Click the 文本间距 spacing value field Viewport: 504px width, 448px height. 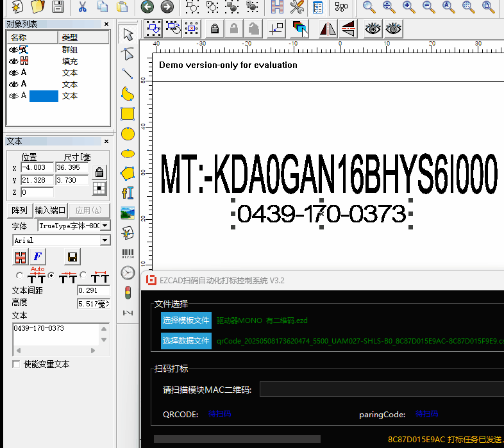point(94,290)
